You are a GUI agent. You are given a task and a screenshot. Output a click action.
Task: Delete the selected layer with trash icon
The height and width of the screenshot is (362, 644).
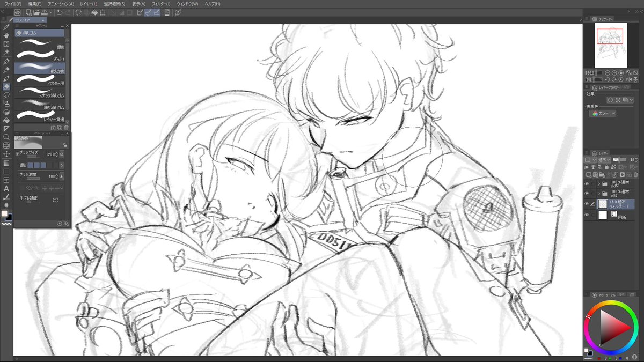click(635, 174)
